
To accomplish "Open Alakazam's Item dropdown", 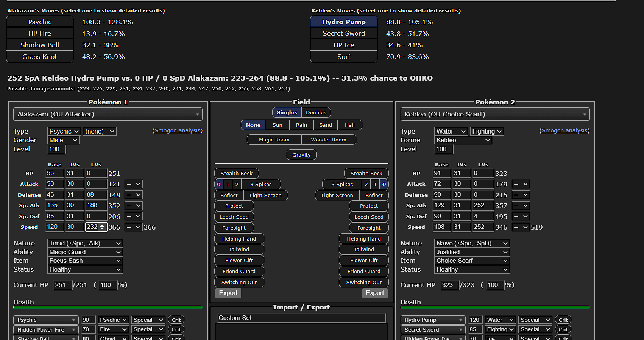I will [x=85, y=261].
